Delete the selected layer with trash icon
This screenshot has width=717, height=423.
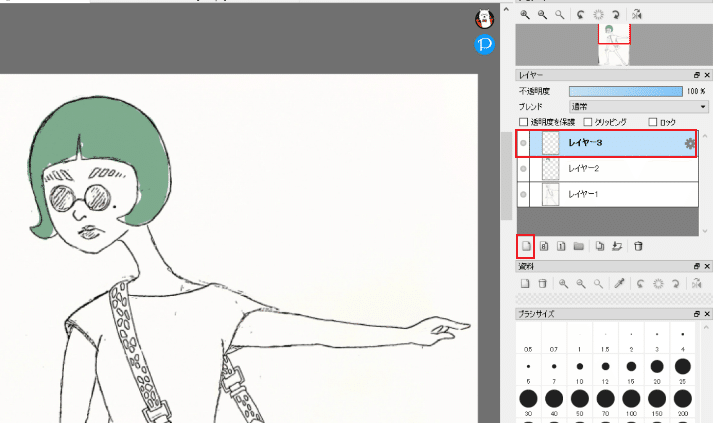638,246
